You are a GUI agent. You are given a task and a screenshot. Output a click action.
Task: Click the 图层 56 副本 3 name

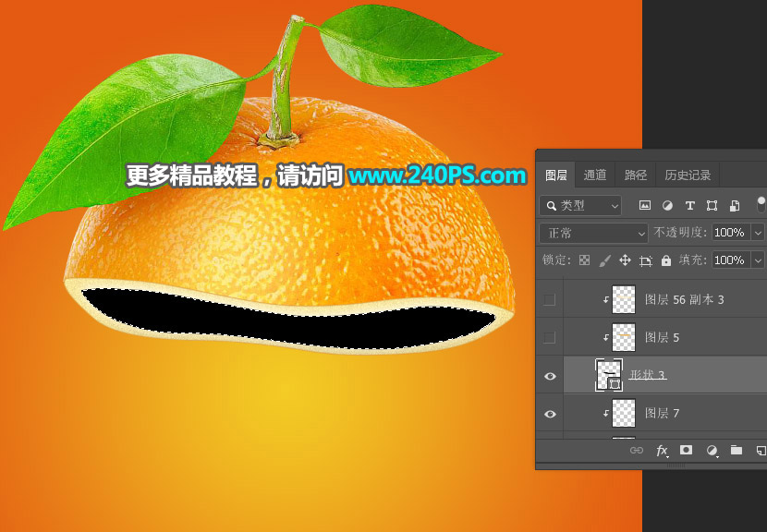(685, 300)
